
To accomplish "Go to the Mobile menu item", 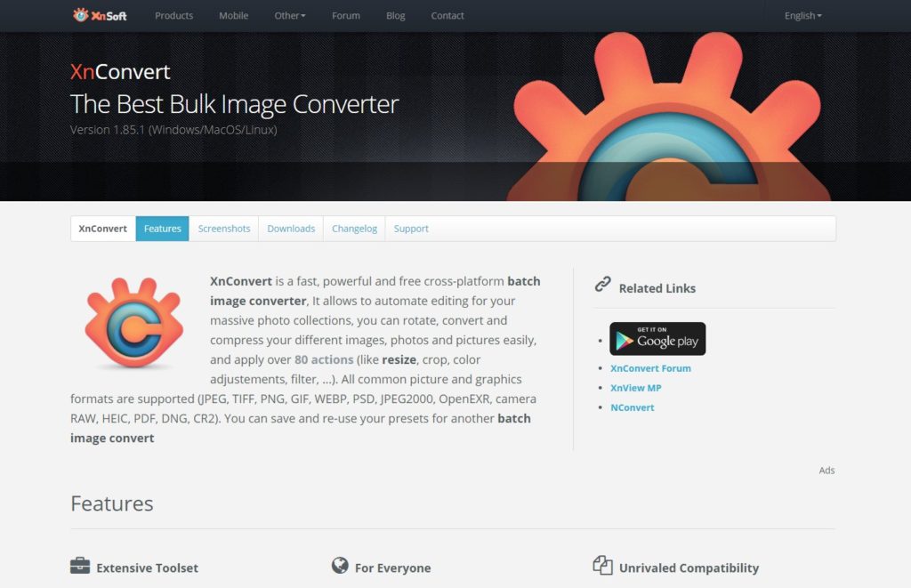I will point(234,16).
